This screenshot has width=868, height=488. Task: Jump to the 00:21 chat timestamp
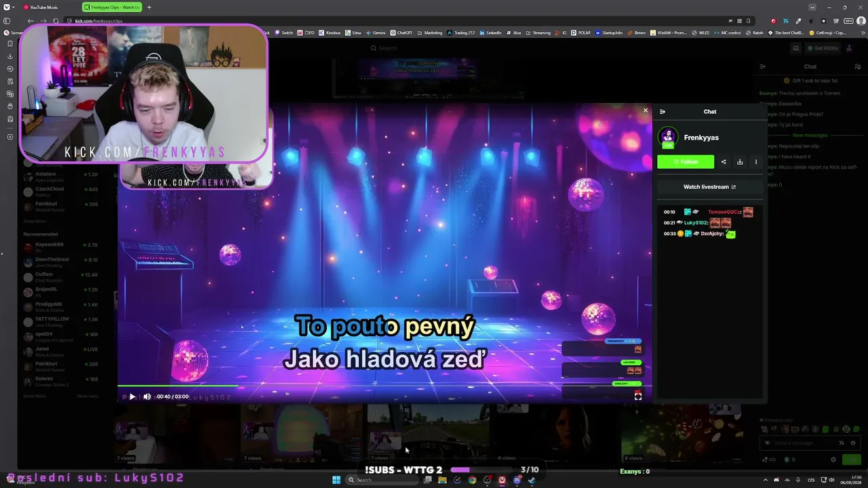click(x=669, y=223)
